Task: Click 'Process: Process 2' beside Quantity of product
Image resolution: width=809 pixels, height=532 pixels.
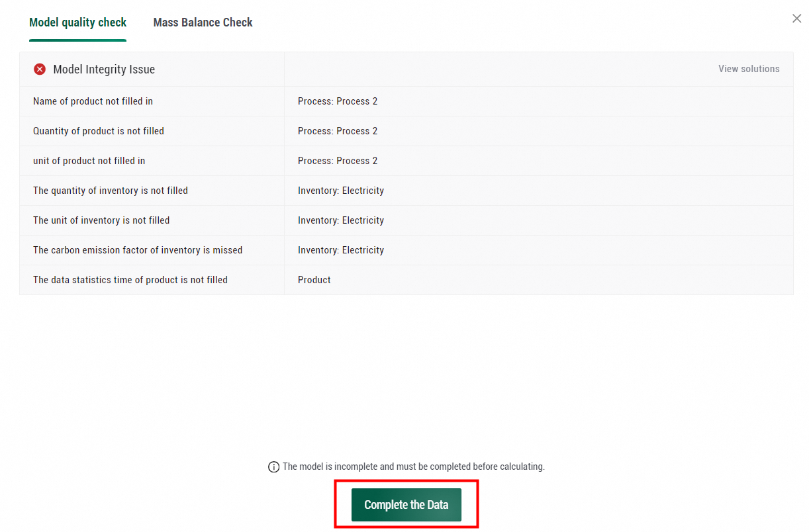Action: [338, 131]
